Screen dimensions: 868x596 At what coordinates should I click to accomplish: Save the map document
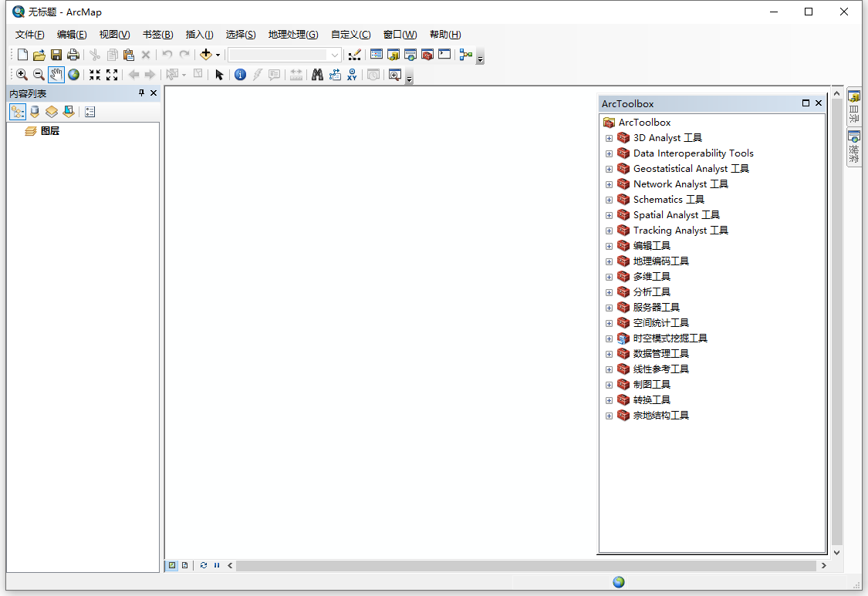[56, 55]
